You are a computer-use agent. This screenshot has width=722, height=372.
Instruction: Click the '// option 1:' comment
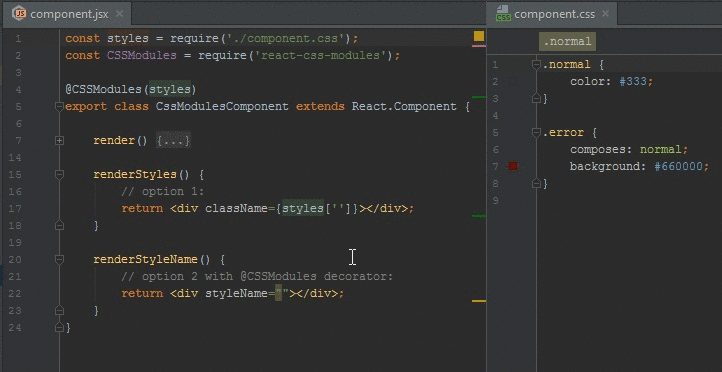click(163, 192)
